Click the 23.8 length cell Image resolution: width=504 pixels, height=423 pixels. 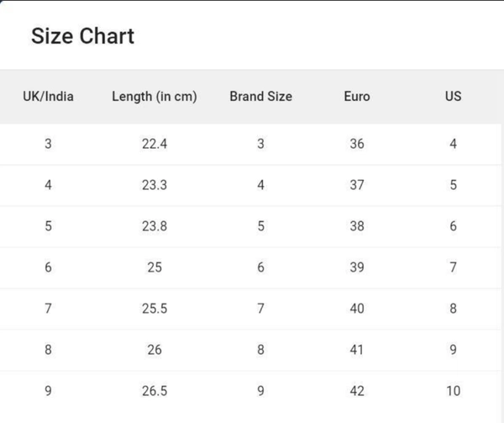click(x=155, y=226)
